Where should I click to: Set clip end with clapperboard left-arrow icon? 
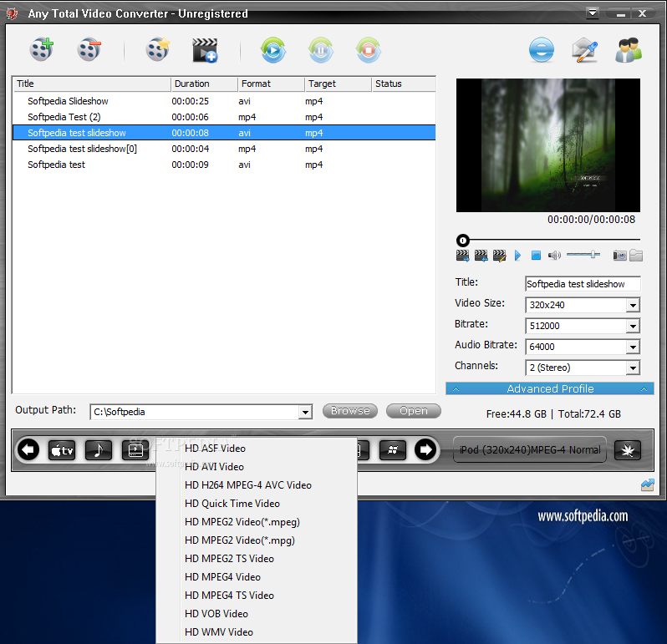tap(481, 256)
